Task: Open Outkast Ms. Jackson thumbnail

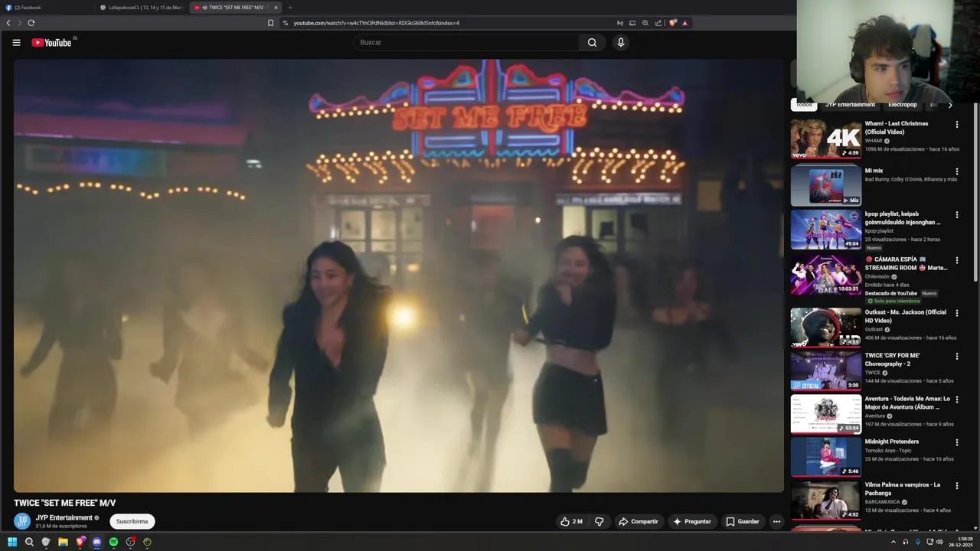Action: (826, 328)
